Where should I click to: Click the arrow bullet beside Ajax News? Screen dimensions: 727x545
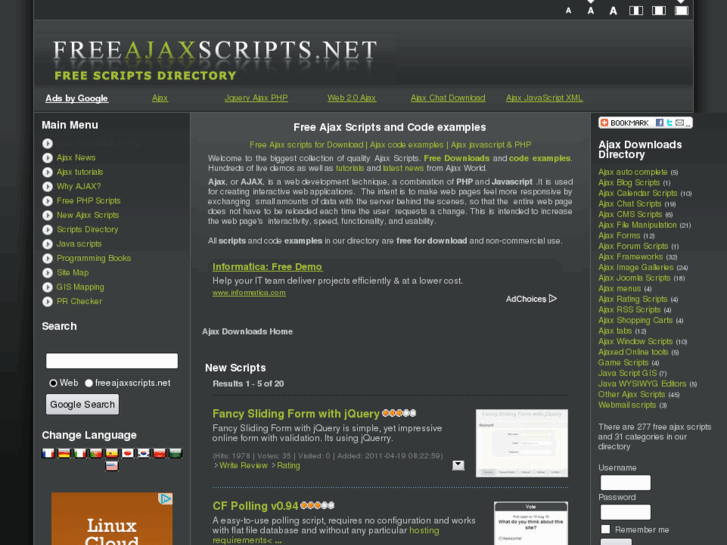47,158
